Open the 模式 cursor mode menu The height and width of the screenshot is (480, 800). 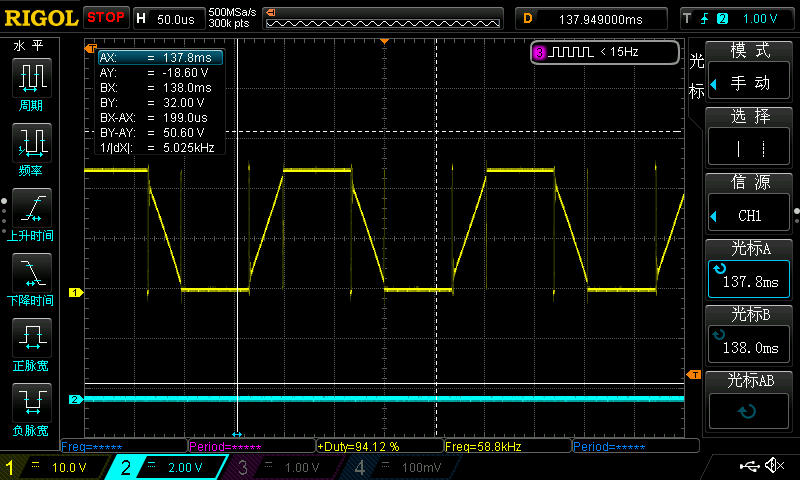click(x=750, y=69)
